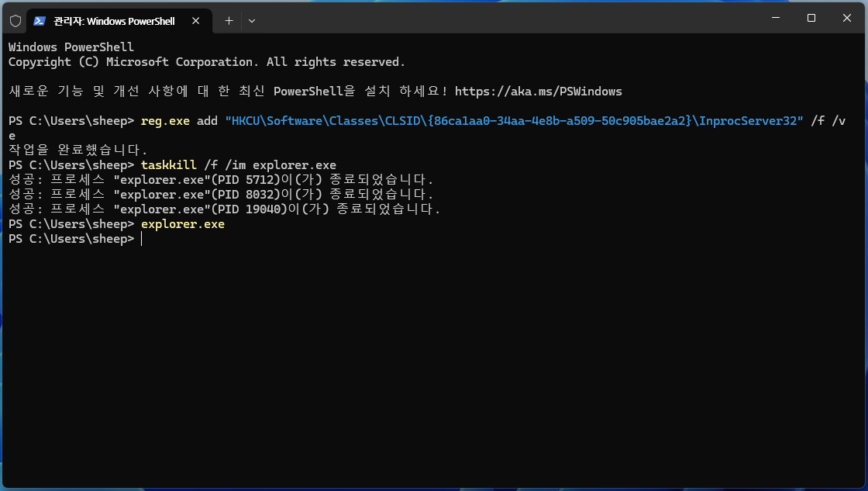Close the Windows PowerShell tab
The image size is (868, 491).
coord(195,21)
